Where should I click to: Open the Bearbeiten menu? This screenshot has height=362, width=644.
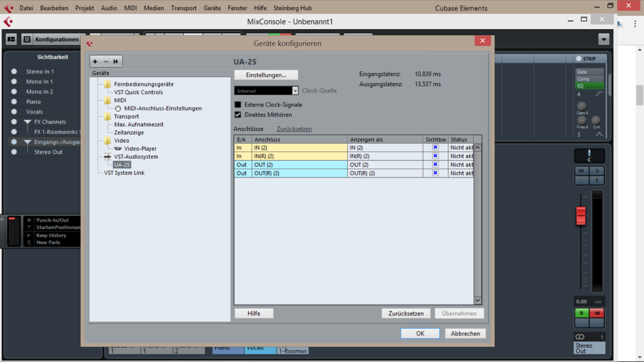(x=54, y=8)
